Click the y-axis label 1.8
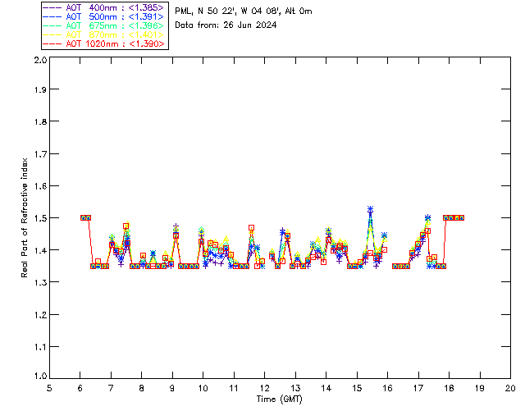The image size is (525, 420). [x=40, y=121]
